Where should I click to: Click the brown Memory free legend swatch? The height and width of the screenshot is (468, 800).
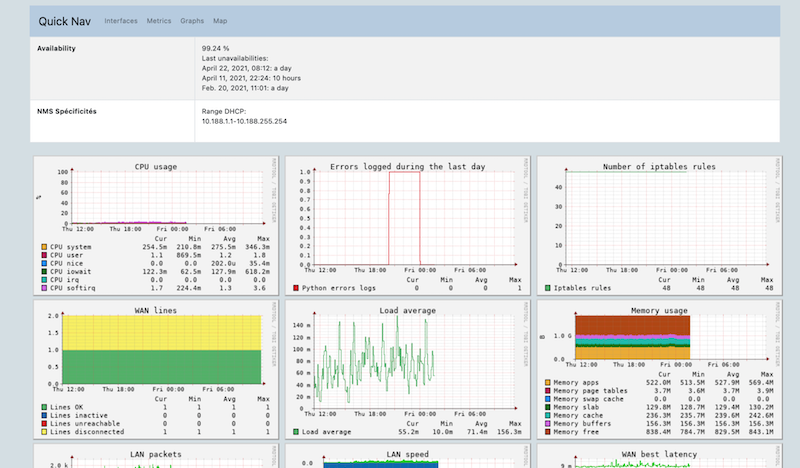pyautogui.click(x=547, y=432)
